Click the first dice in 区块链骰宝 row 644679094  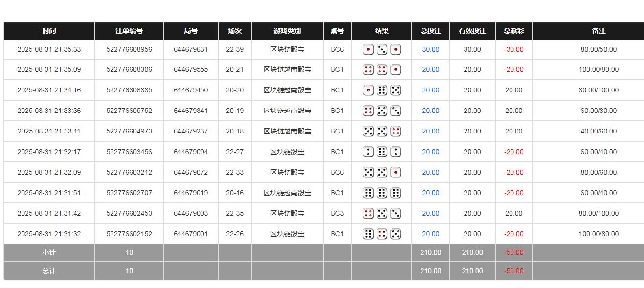(368, 152)
